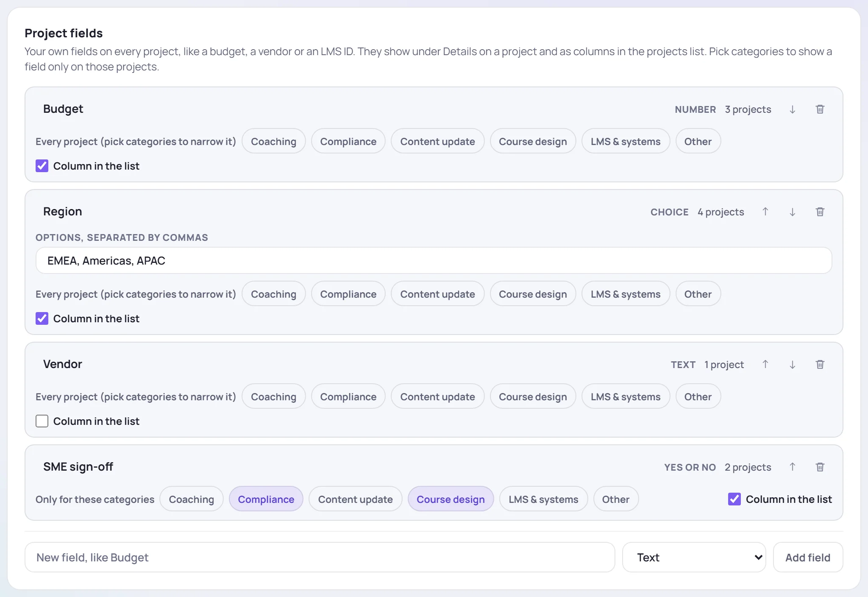The image size is (868, 597).
Task: Delete the Budget field
Action: click(820, 109)
